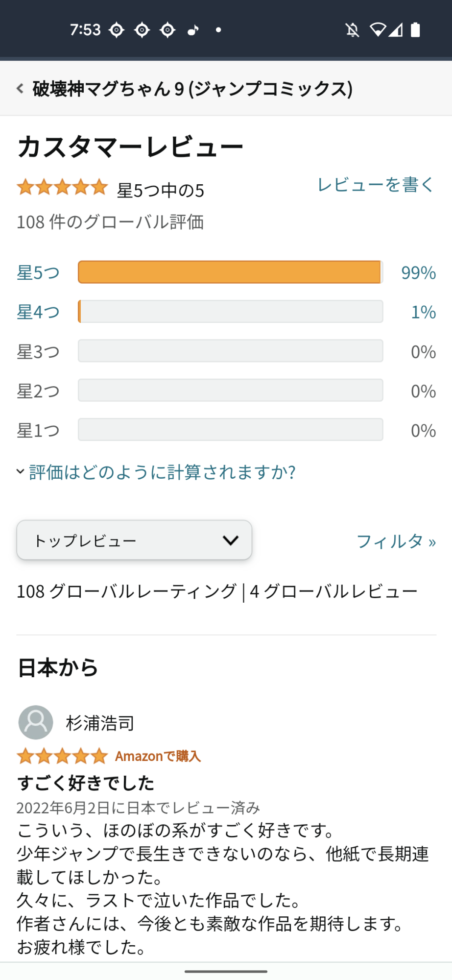Tap the 1% four-star rating bar
The image size is (452, 980).
tap(231, 312)
